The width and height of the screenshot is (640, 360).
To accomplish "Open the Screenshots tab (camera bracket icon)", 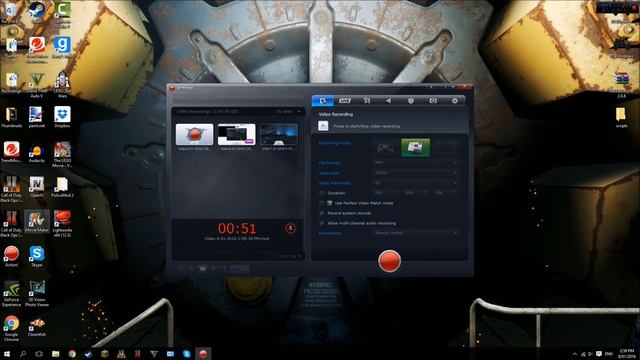I will pos(433,101).
